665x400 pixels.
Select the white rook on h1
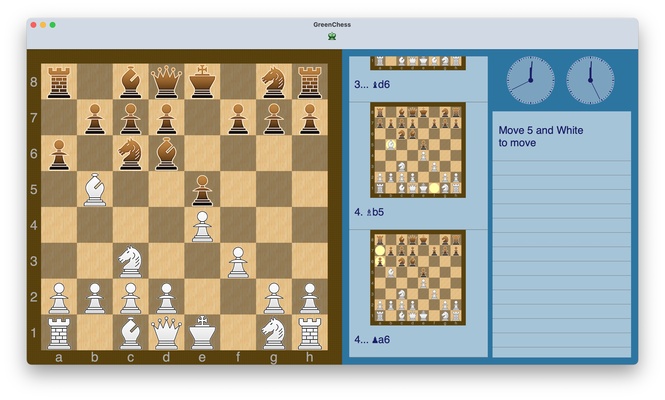tap(310, 333)
